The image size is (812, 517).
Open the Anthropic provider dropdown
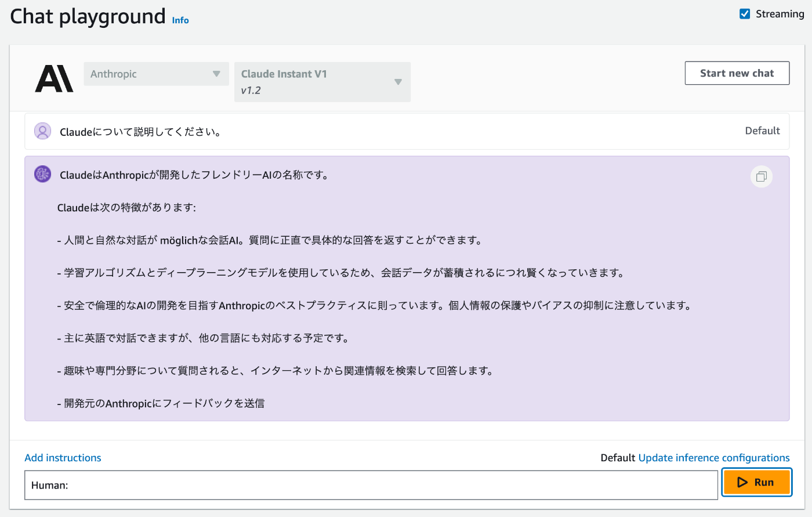click(x=156, y=74)
